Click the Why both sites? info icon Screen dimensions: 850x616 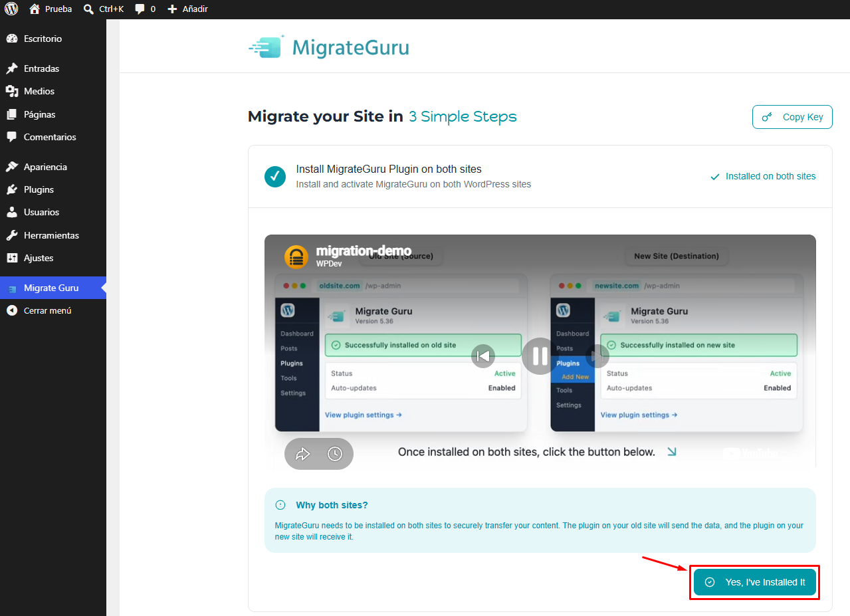[280, 505]
